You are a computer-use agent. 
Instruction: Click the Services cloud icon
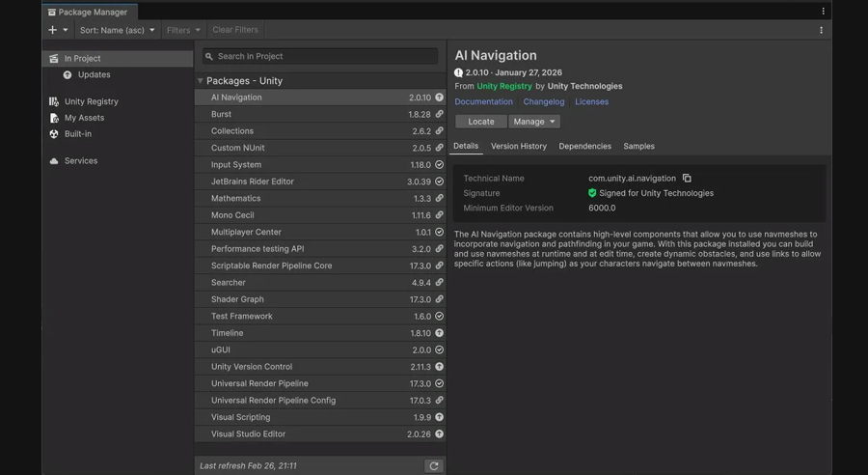54,161
